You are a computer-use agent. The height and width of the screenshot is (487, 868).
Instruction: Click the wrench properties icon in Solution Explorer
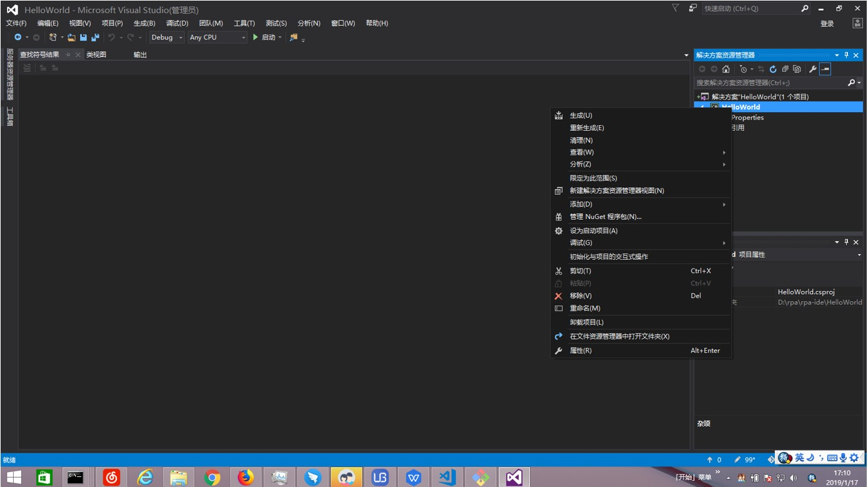click(813, 69)
